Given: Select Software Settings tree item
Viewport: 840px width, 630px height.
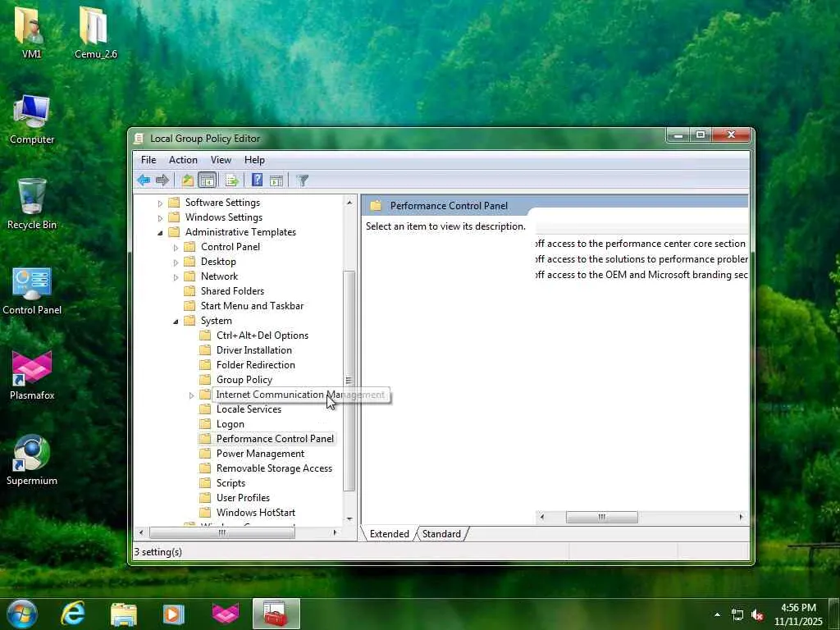Looking at the screenshot, I should (x=222, y=203).
